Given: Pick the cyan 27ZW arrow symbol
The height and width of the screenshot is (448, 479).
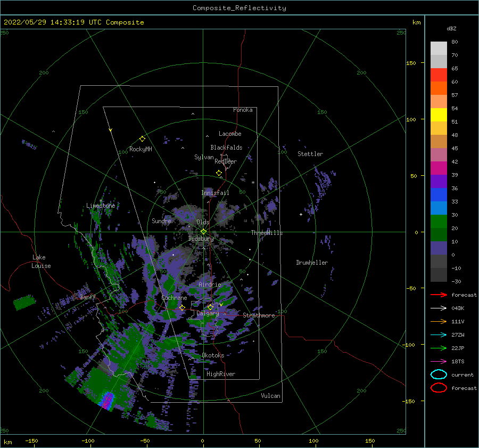Looking at the screenshot, I should point(439,335).
